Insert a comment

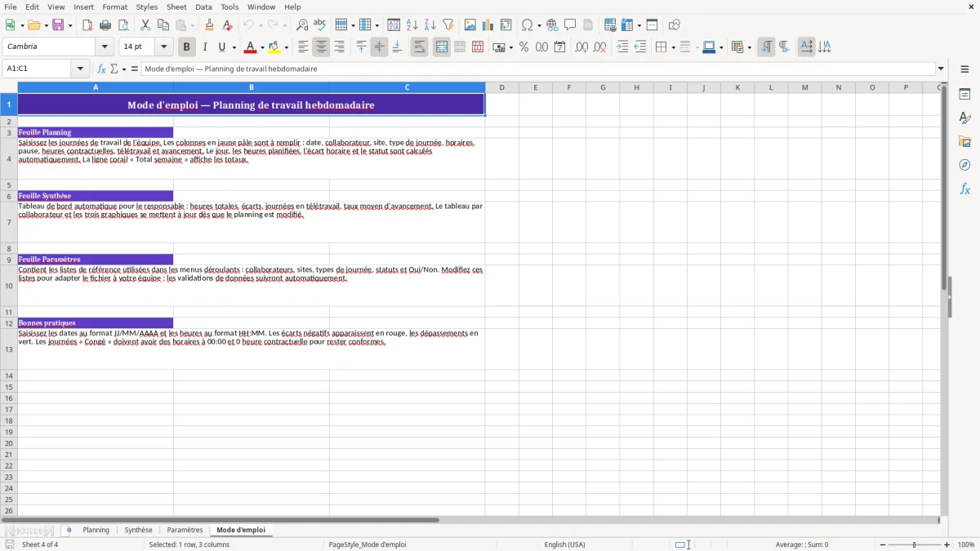point(570,25)
